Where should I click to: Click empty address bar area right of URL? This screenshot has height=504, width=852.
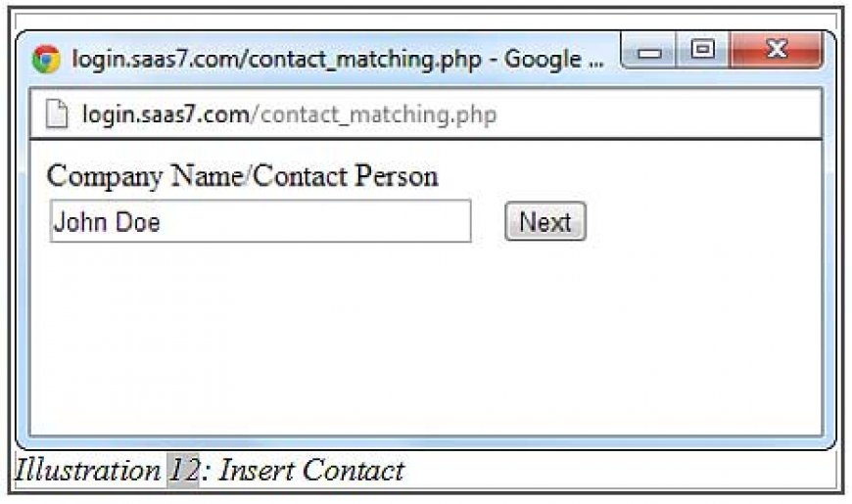click(657, 115)
